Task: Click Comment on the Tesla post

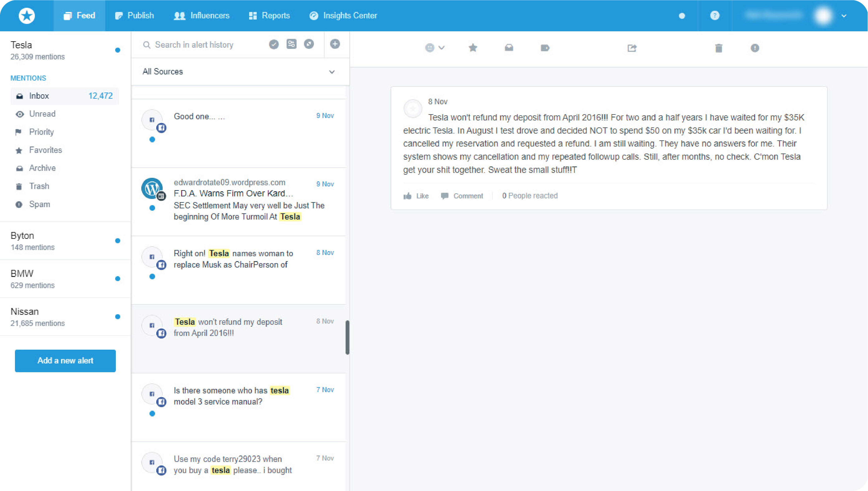Action: point(462,196)
